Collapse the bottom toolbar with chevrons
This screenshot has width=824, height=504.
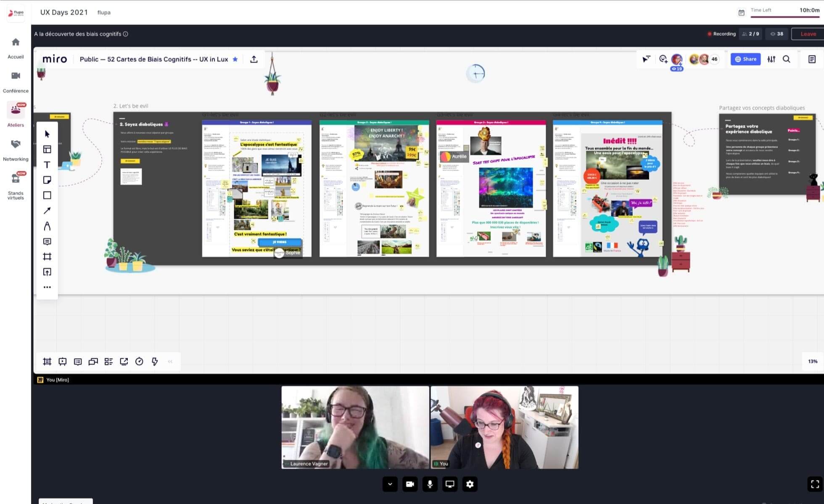(x=170, y=362)
